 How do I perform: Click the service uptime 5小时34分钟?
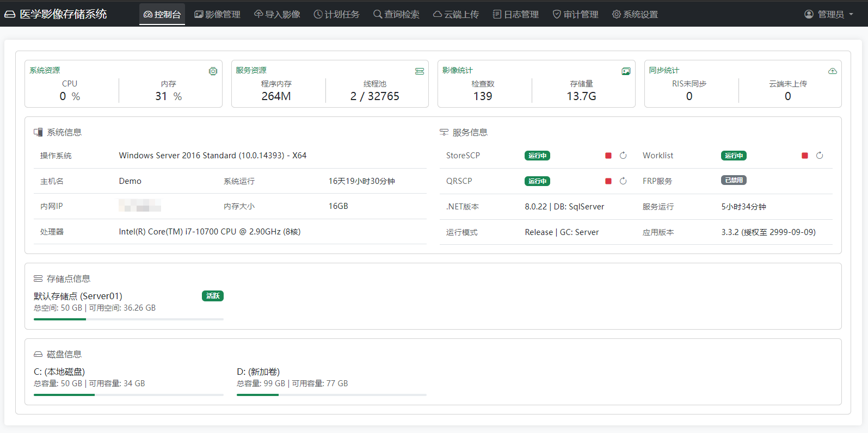pyautogui.click(x=743, y=207)
